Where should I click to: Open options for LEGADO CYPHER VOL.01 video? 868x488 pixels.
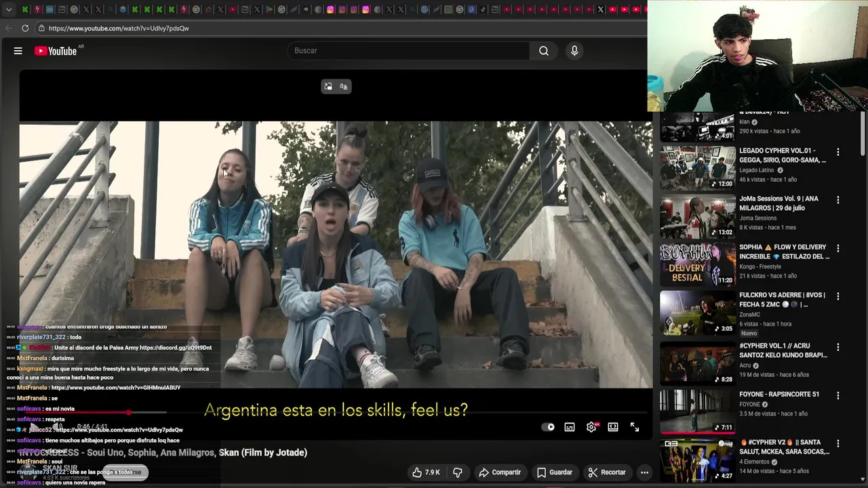point(838,152)
